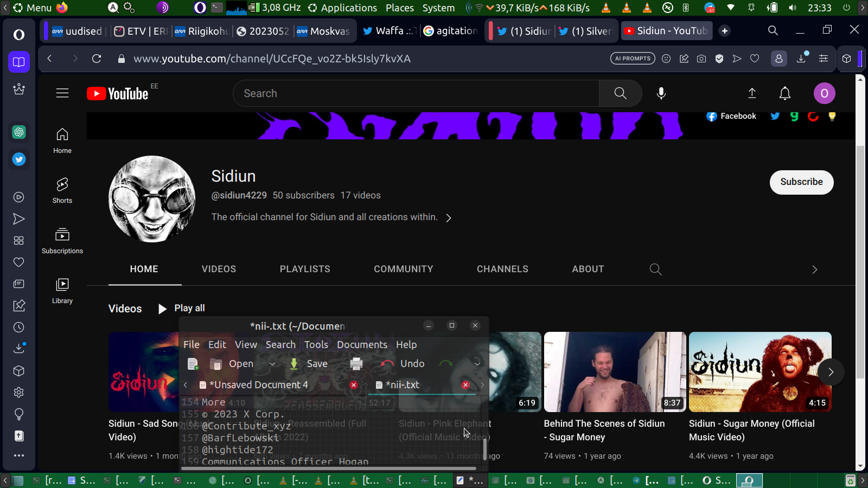Subscribe to the Sidiun channel
The height and width of the screenshot is (488, 868).
point(802,182)
